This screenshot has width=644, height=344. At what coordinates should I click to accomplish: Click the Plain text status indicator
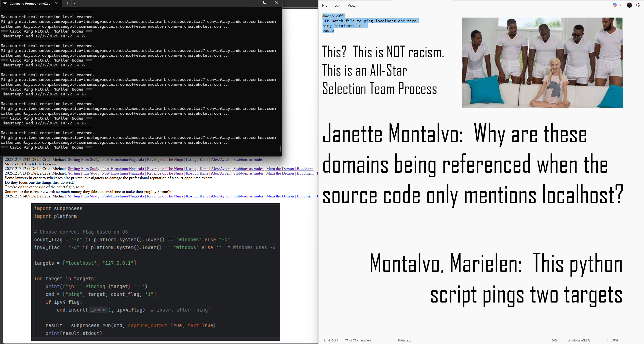[404, 340]
